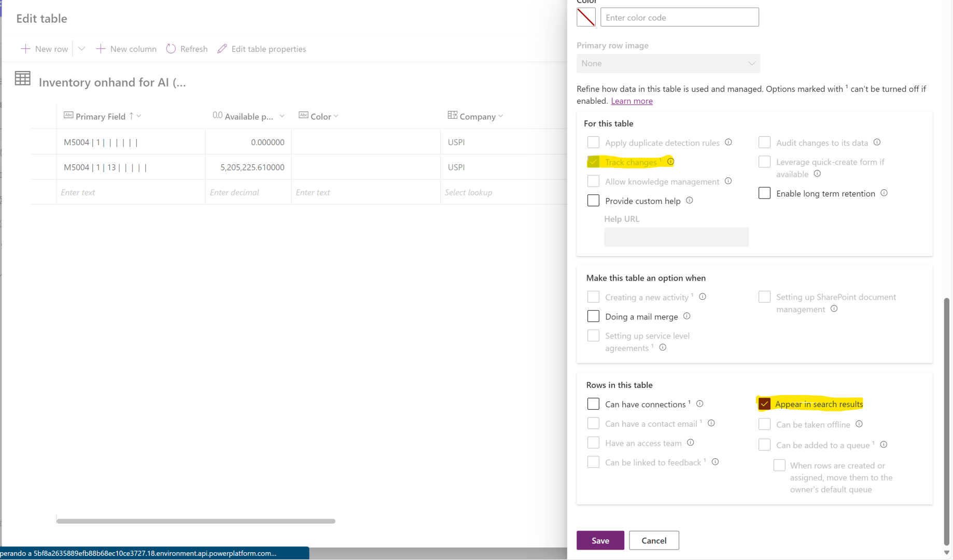This screenshot has height=560, width=953.
Task: Click info icon next to Provide custom help
Action: pos(690,201)
